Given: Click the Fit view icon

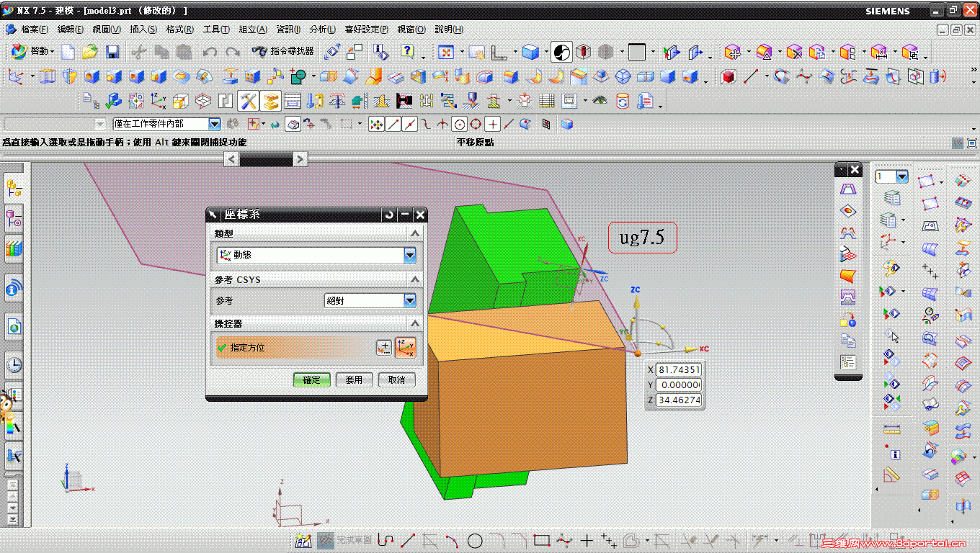Looking at the screenshot, I should (x=446, y=52).
